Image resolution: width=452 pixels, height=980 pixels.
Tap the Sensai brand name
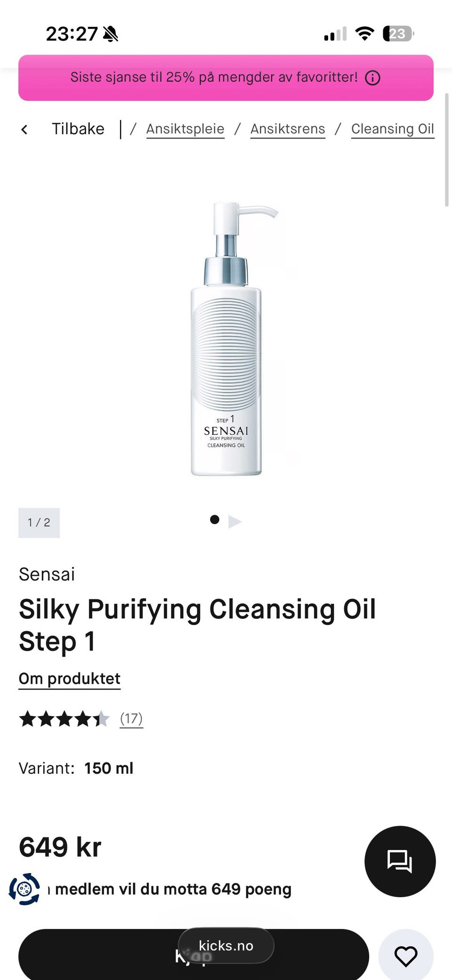click(47, 575)
